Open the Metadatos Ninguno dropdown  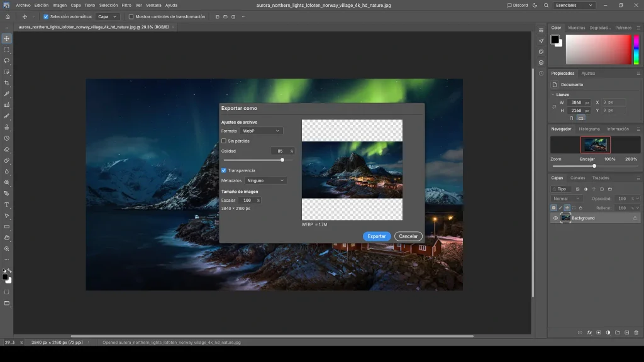pyautogui.click(x=265, y=180)
